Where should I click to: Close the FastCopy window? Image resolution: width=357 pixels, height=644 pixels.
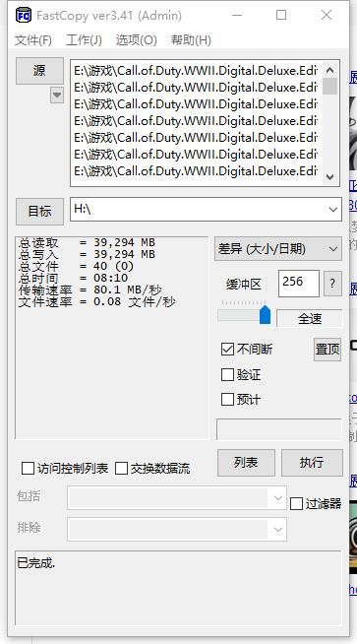(x=327, y=15)
